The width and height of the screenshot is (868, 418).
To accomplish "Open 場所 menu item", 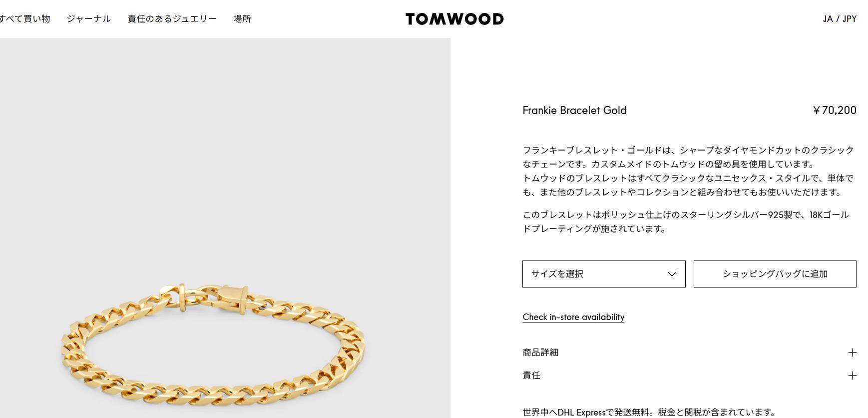I will [x=242, y=19].
